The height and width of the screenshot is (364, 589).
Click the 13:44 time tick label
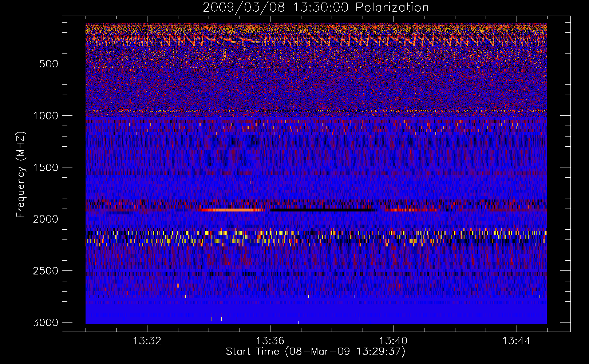coord(517,341)
